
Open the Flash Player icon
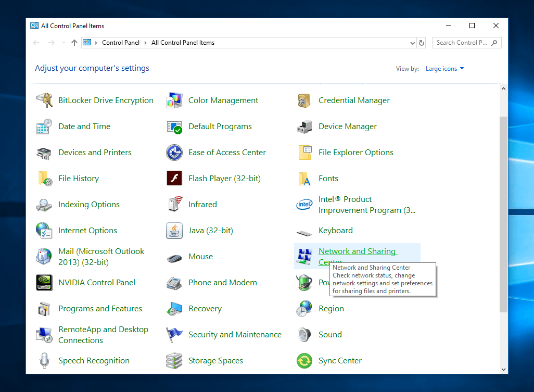tap(174, 178)
